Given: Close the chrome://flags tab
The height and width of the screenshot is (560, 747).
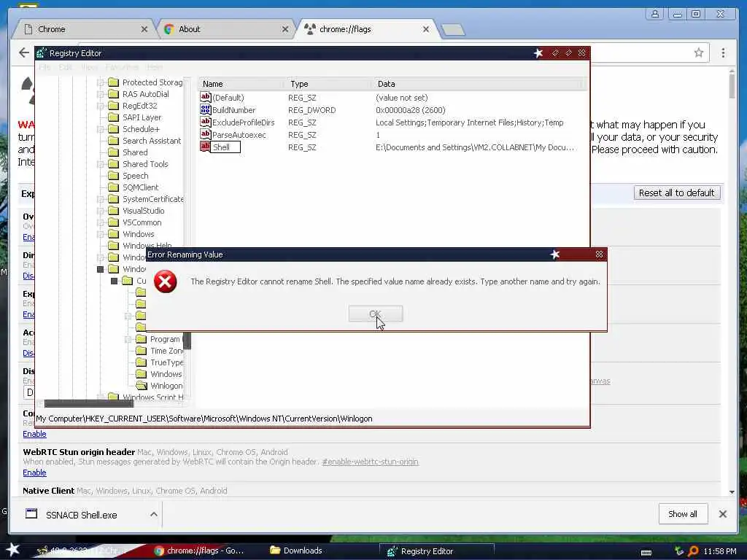Looking at the screenshot, I should pyautogui.click(x=426, y=29).
